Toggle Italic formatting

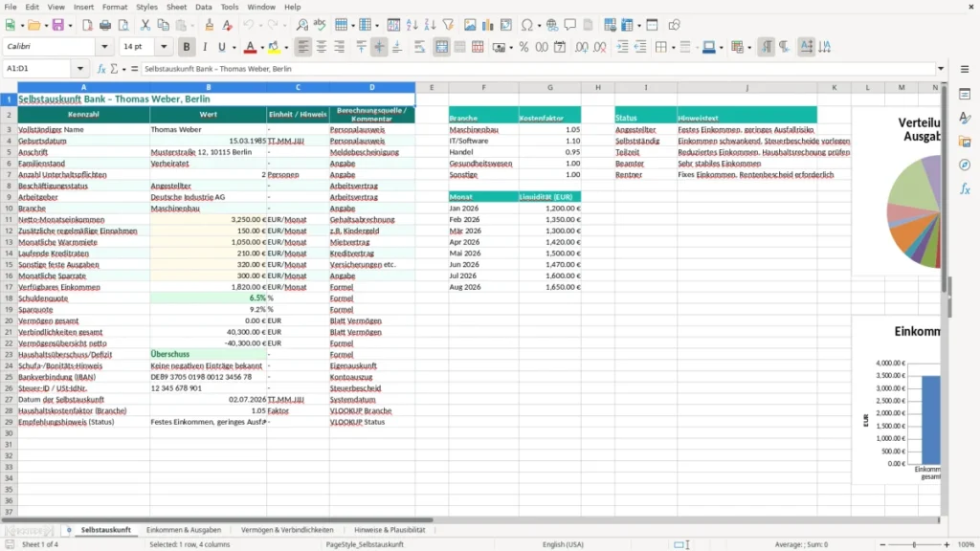(x=205, y=47)
